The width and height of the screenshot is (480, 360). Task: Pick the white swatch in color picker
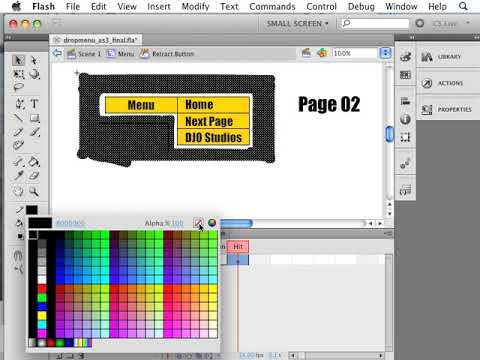42,279
